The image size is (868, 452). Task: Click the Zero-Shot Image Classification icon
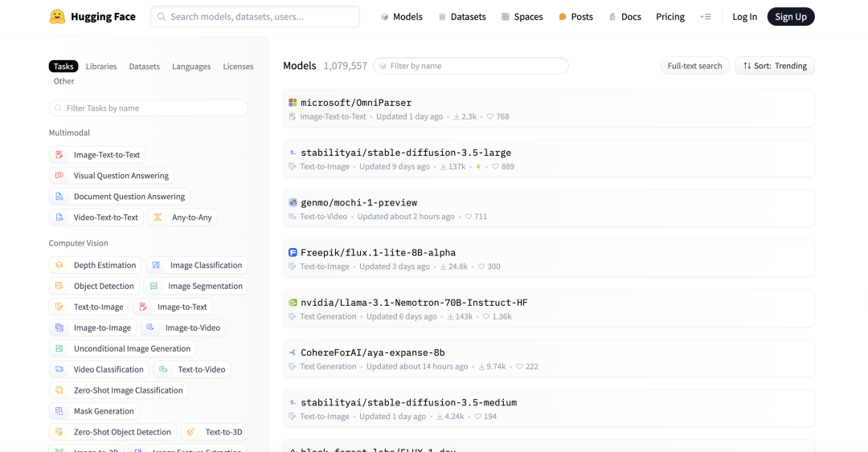coord(59,390)
